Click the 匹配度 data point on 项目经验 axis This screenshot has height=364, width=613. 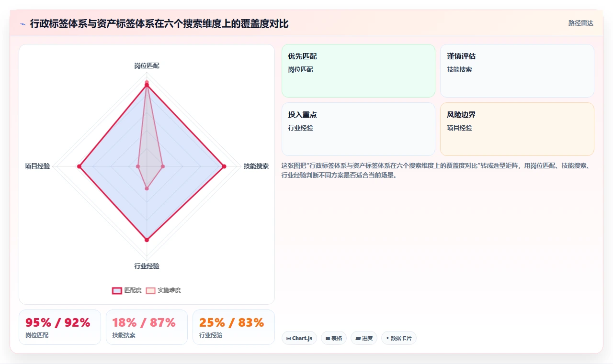(x=79, y=166)
